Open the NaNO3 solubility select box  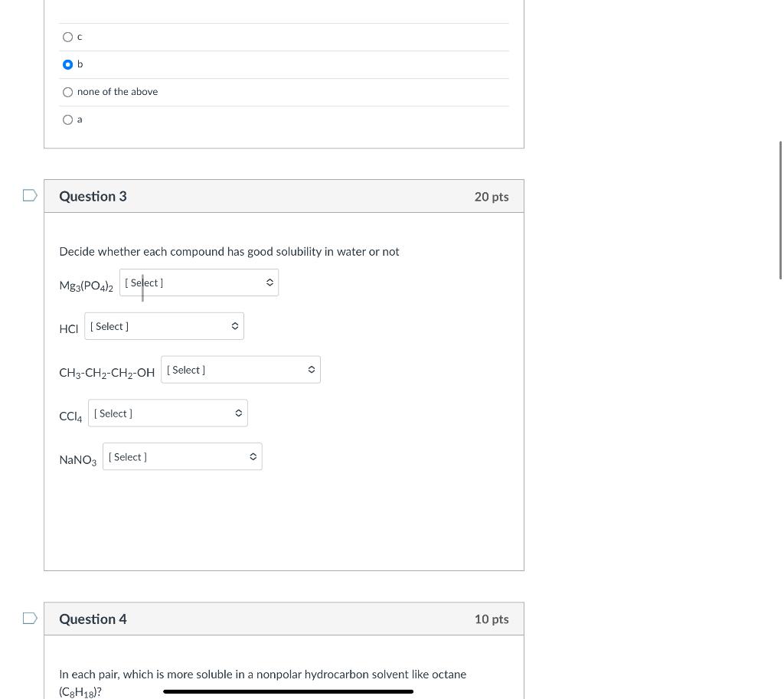pyautogui.click(x=182, y=456)
